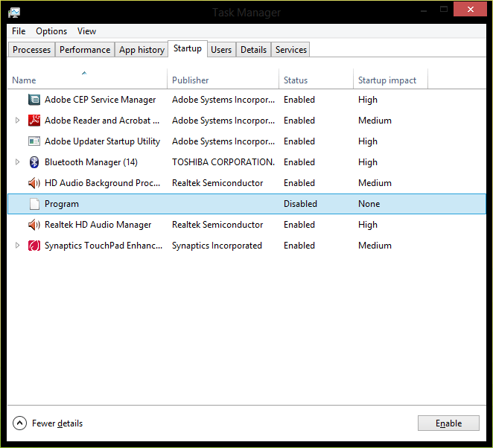Expand the Bluetooth Manager (14) group
The image size is (493, 448).
pos(18,162)
